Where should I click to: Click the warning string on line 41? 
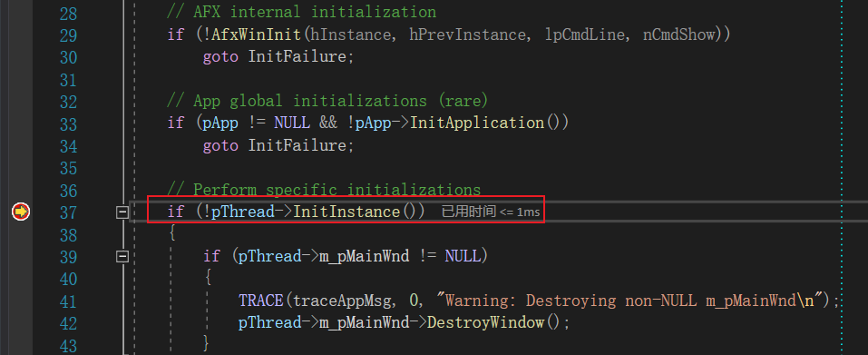630,301
